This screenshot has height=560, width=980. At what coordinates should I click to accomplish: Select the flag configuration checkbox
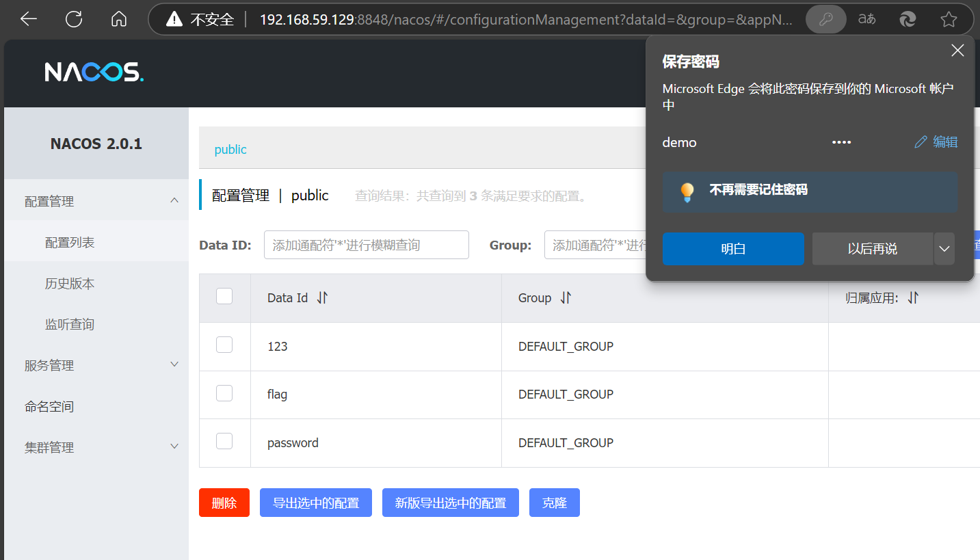coord(224,393)
